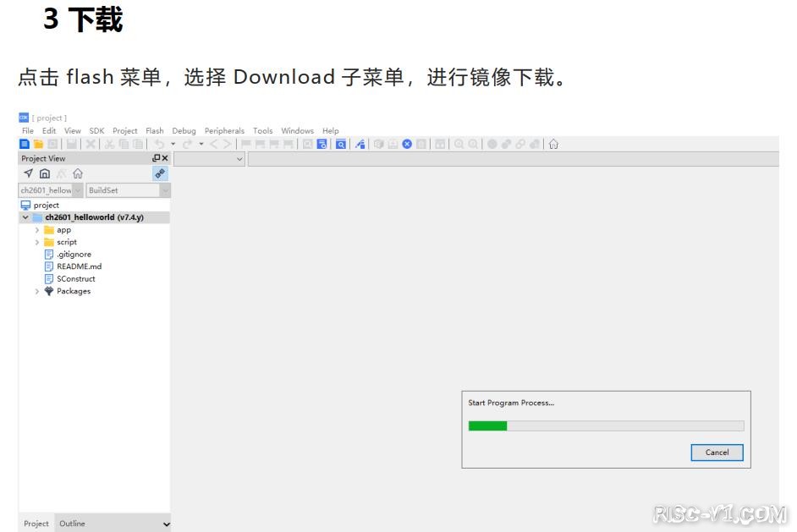Click the home icon in the main toolbar
Viewport: 797px width, 532px height.
553,145
